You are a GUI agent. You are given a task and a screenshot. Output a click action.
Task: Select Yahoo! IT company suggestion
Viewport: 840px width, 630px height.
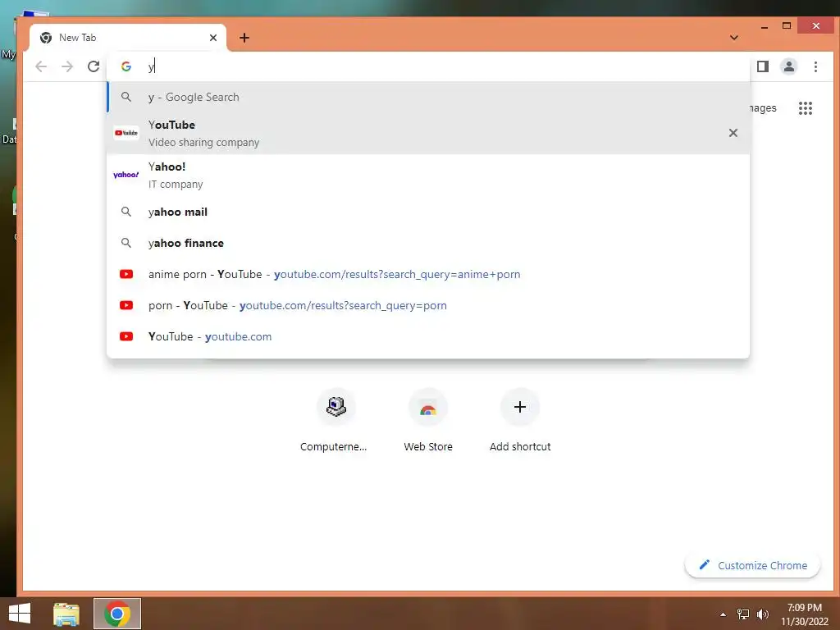(x=428, y=176)
